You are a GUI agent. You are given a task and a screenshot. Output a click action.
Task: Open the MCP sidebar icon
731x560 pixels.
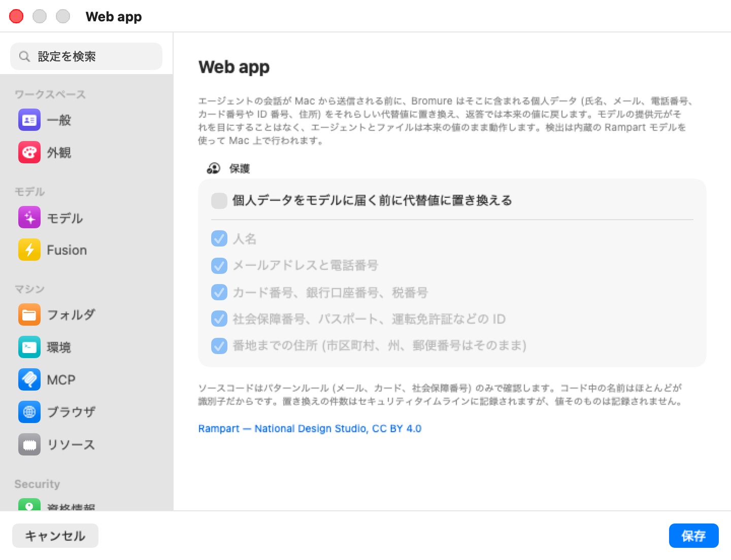click(x=29, y=380)
